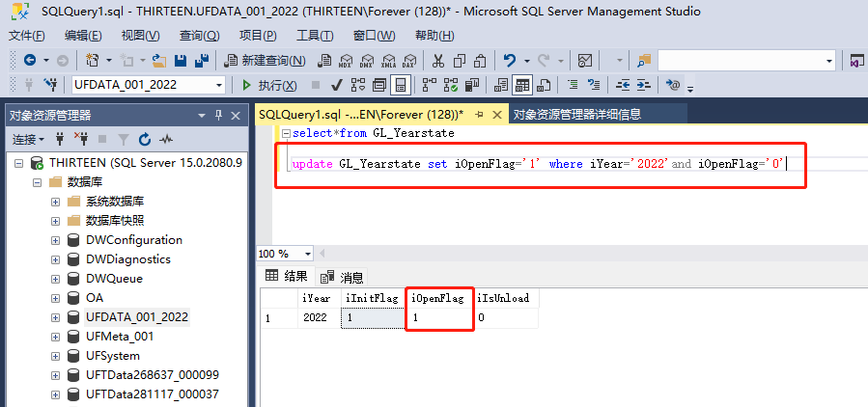Collapse the 数据库 folder node
This screenshot has width=868, height=407.
click(37, 182)
